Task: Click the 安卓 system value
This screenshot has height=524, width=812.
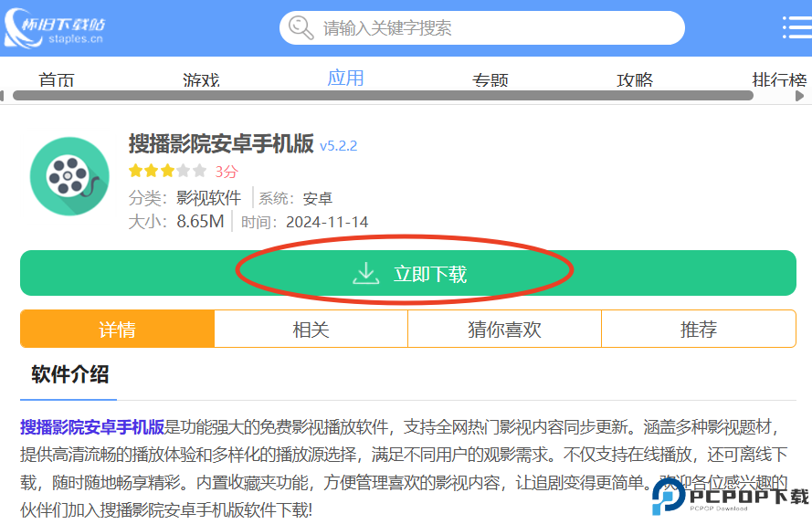Action: (318, 198)
